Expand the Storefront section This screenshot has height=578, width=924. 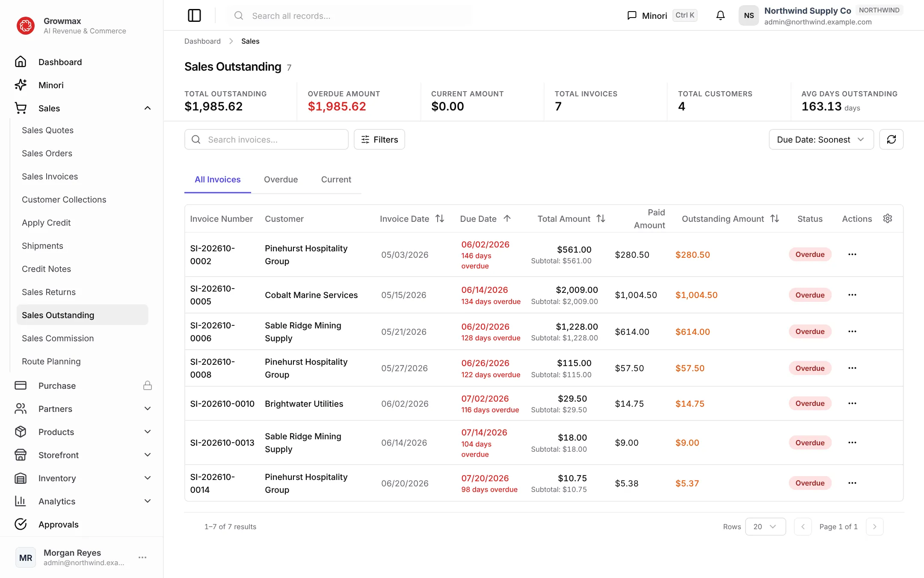pos(148,455)
